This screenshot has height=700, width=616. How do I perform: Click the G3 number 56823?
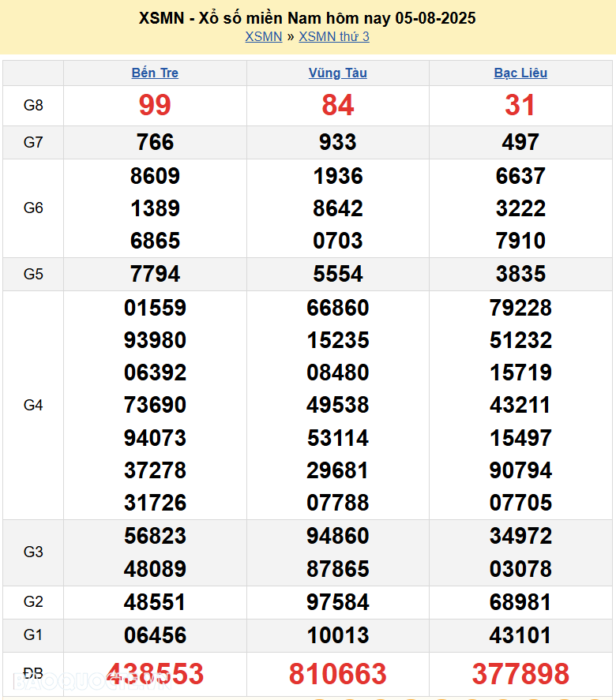click(x=155, y=536)
